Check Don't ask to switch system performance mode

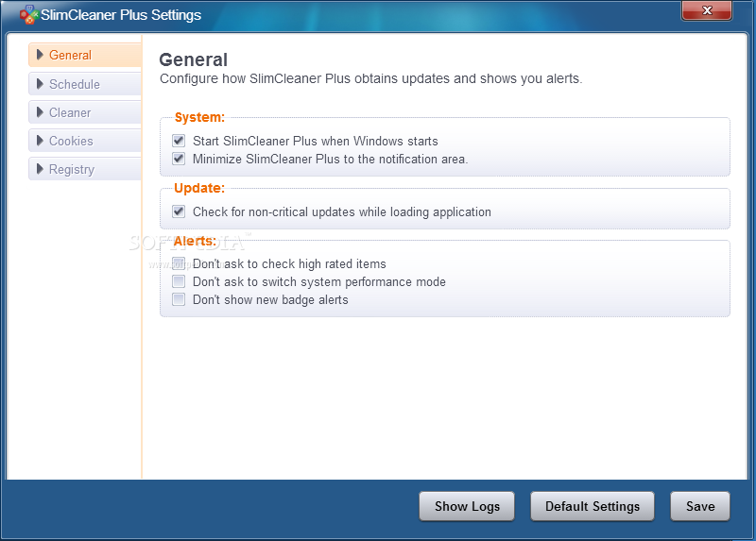pos(179,281)
